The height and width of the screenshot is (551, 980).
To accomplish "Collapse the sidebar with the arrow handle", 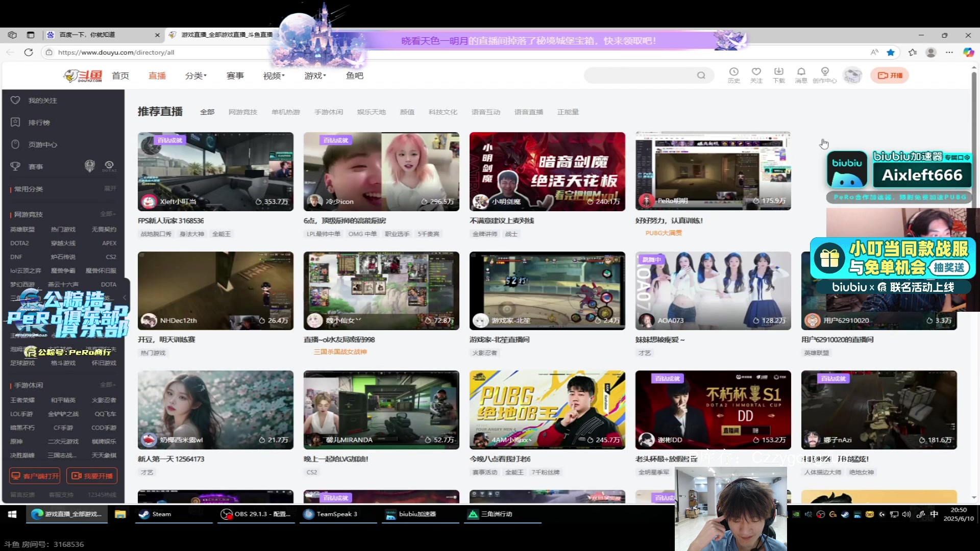I will tap(125, 297).
